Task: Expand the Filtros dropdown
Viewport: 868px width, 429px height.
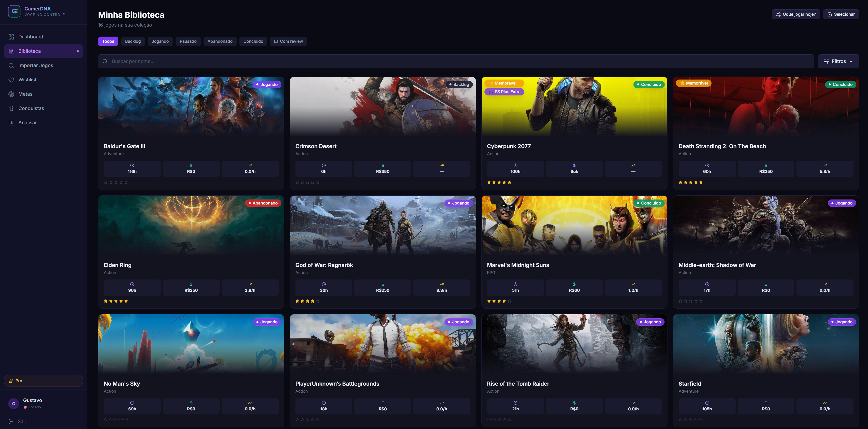Action: click(838, 61)
